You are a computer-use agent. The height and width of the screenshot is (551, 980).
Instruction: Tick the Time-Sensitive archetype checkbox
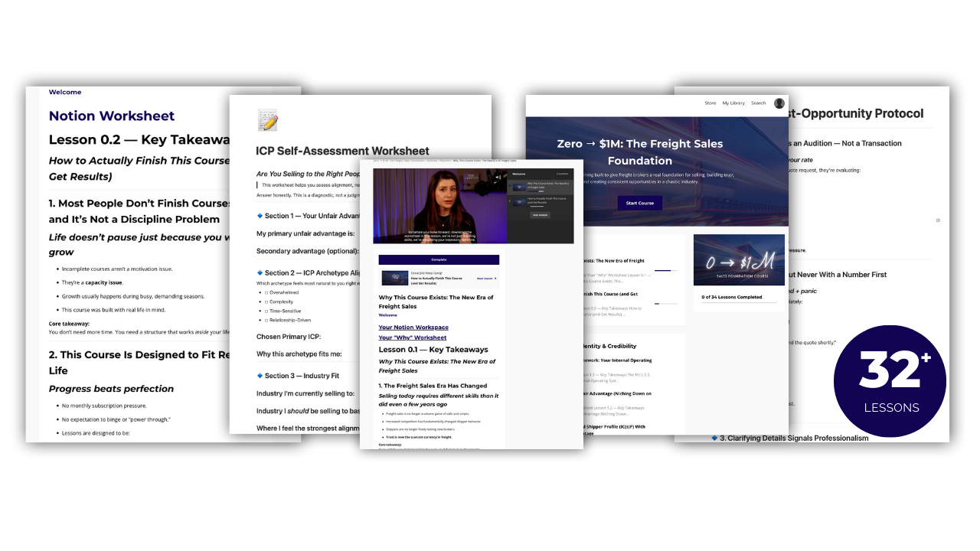[x=265, y=311]
